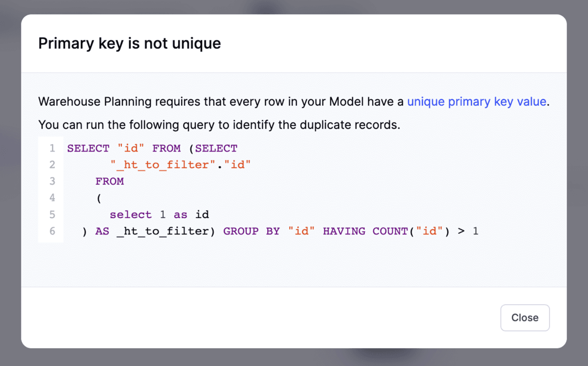Click line number 6 in the query gutter
The height and width of the screenshot is (366, 588).
click(x=52, y=231)
